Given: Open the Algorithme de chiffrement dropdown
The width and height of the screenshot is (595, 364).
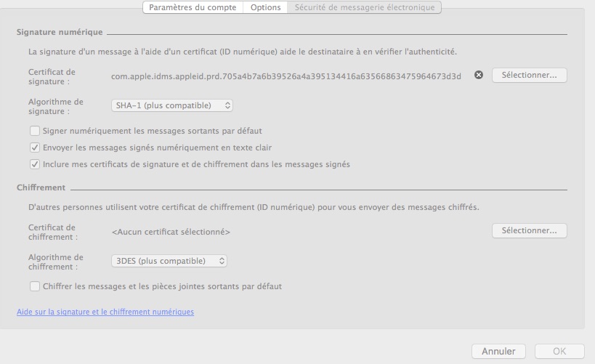Looking at the screenshot, I should click(x=169, y=261).
